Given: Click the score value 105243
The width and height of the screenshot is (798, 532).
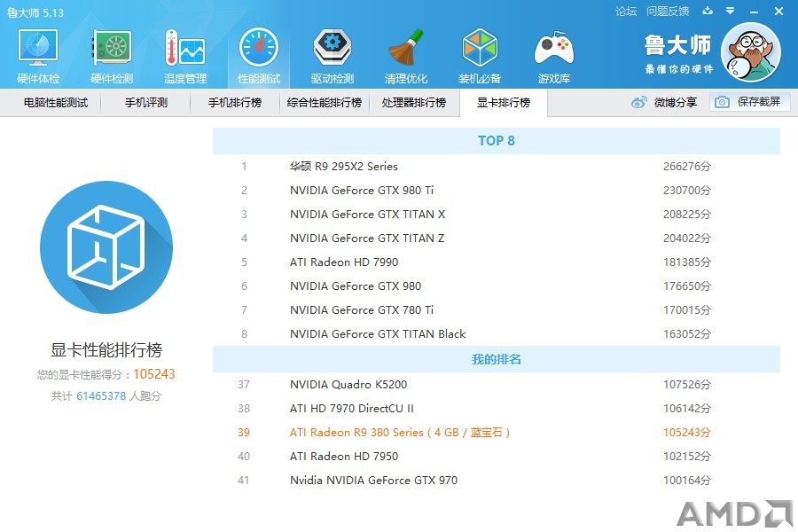Looking at the screenshot, I should coord(154,374).
